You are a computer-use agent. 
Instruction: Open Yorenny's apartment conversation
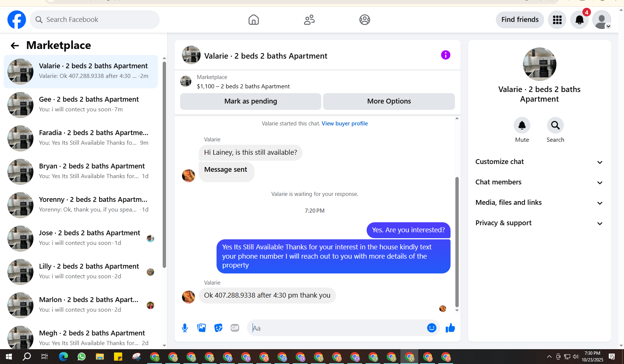[81, 205]
